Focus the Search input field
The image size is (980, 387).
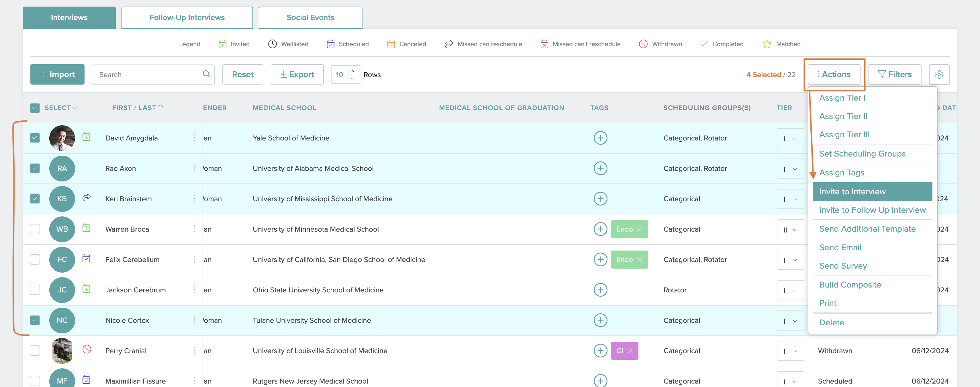[x=153, y=74]
